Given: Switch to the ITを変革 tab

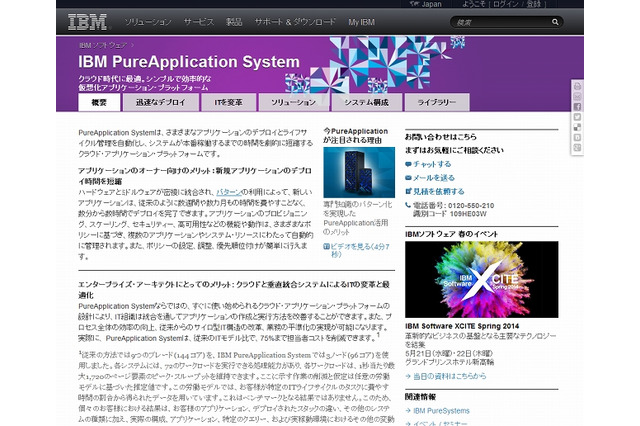Looking at the screenshot, I should [x=227, y=103].
